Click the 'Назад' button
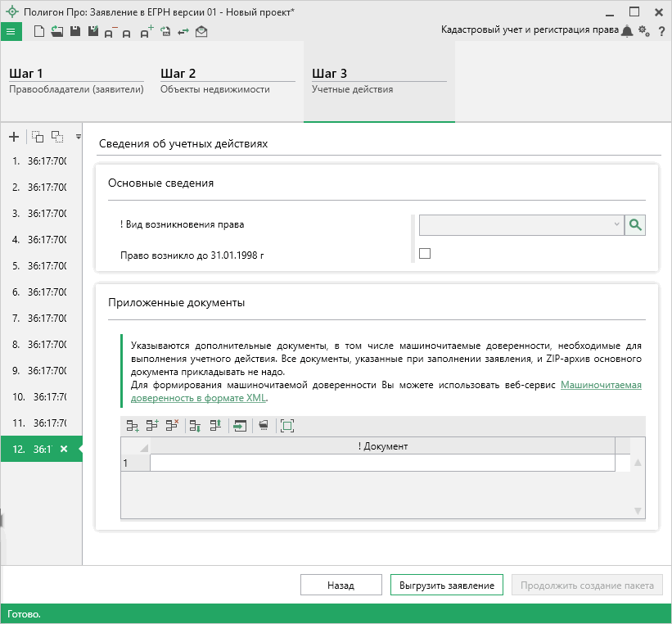The image size is (672, 624). point(341,586)
